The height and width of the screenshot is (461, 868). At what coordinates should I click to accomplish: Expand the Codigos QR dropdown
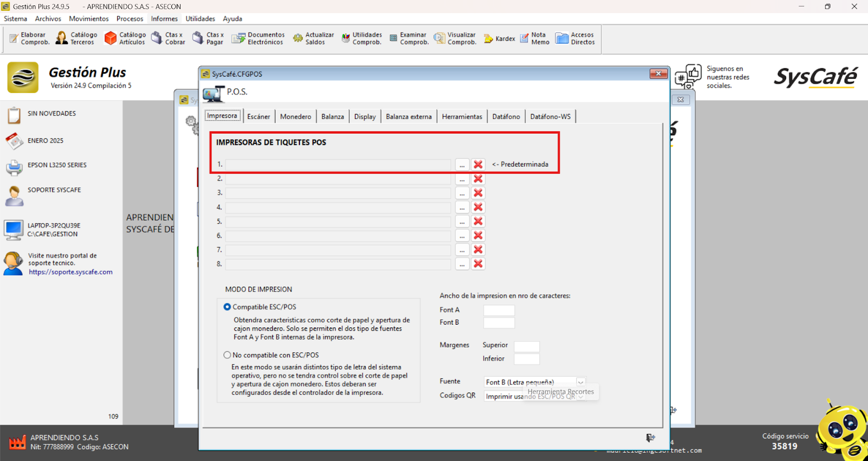[580, 396]
